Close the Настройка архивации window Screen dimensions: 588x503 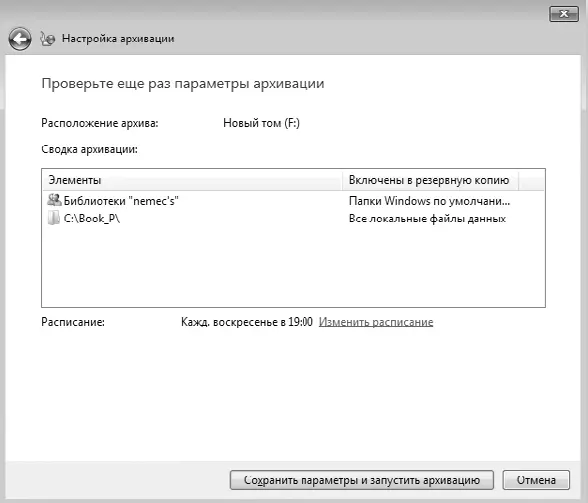tap(564, 14)
